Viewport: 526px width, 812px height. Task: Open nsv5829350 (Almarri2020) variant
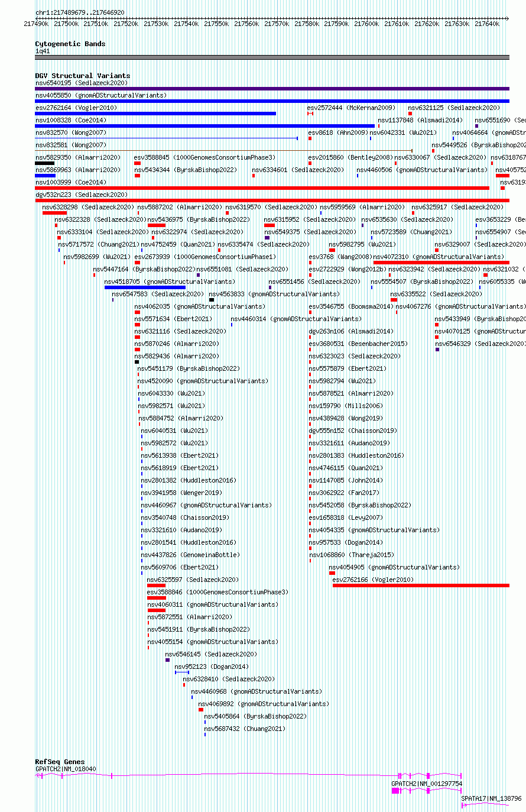[x=45, y=163]
